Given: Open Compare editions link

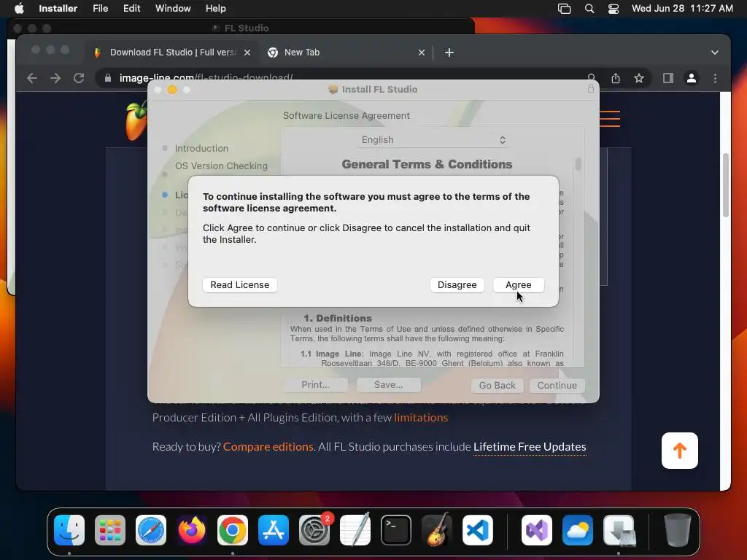Looking at the screenshot, I should (x=268, y=447).
